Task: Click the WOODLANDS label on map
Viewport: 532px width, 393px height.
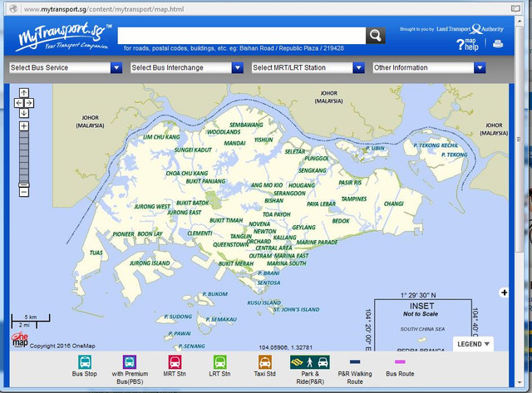Action: pyautogui.click(x=224, y=132)
